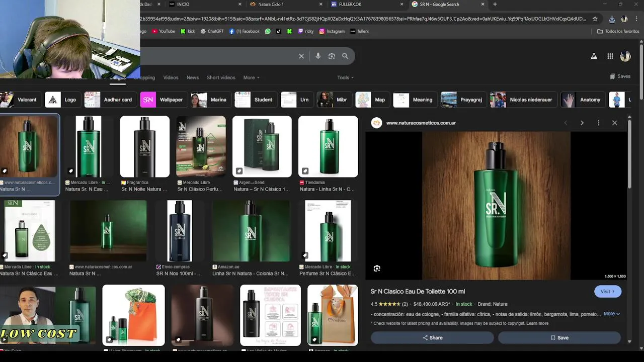Open Facebook bookmark
The height and width of the screenshot is (362, 644).
[245, 31]
